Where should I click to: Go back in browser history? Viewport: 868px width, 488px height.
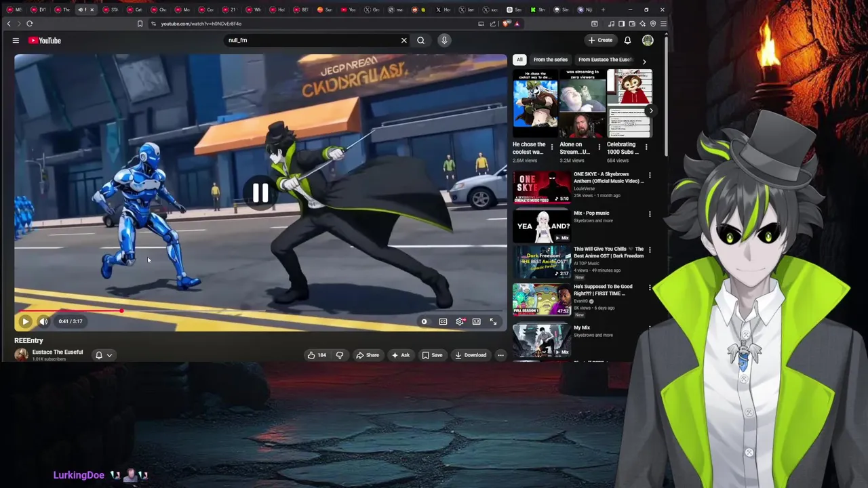(9, 24)
